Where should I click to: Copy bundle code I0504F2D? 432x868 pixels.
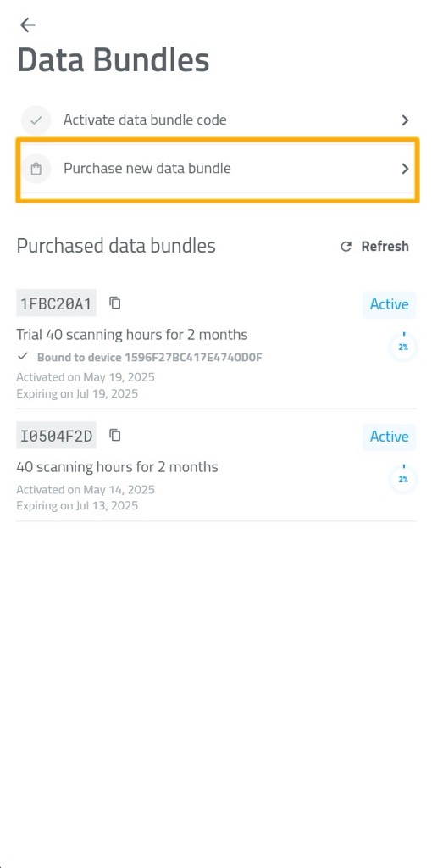point(114,435)
